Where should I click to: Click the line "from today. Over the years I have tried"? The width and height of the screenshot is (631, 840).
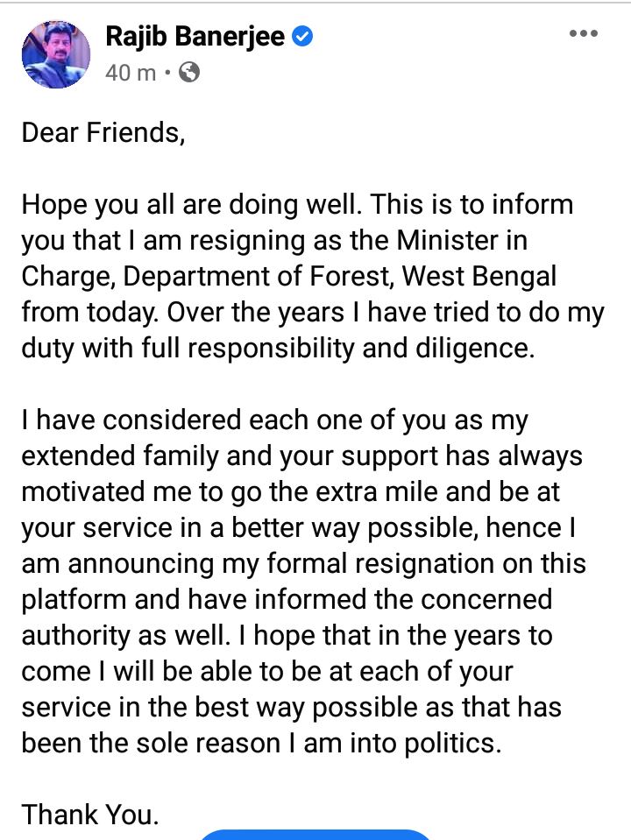coord(313,313)
